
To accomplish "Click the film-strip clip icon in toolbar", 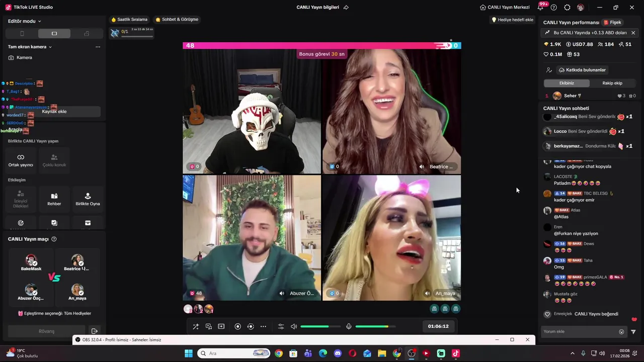I will click(221, 326).
